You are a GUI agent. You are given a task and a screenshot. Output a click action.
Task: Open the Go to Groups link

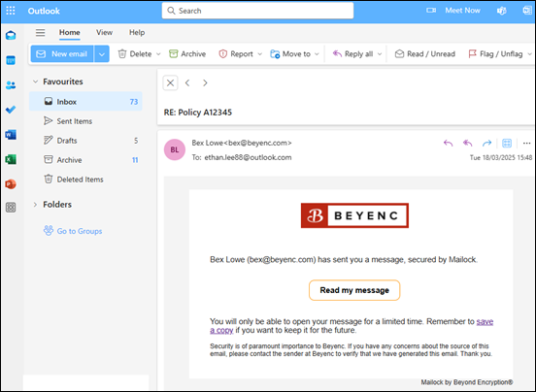(73, 231)
